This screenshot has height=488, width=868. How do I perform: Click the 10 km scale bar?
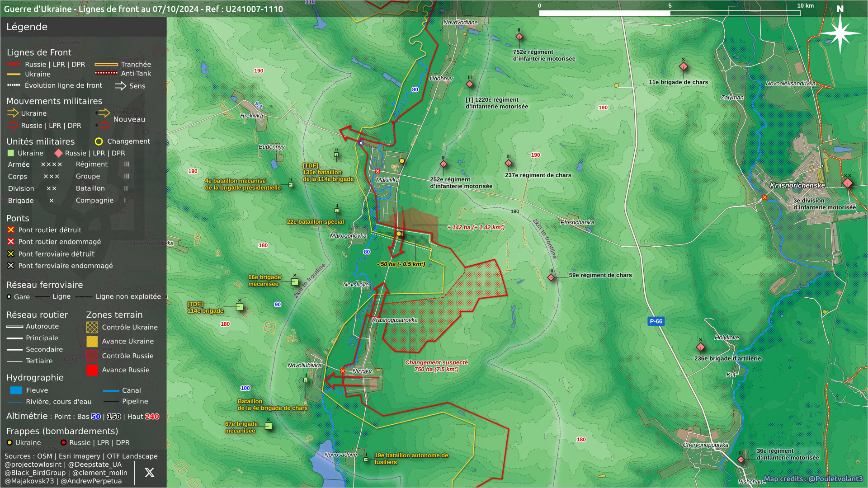click(x=670, y=13)
